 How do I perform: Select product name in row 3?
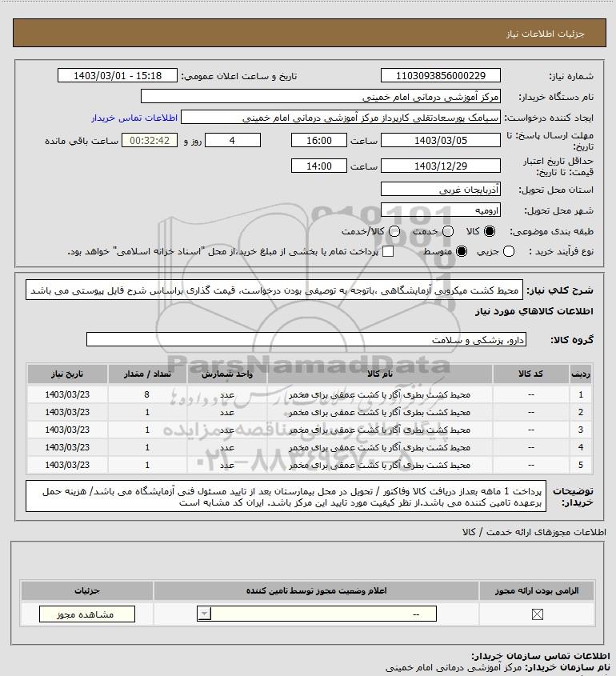tap(380, 430)
